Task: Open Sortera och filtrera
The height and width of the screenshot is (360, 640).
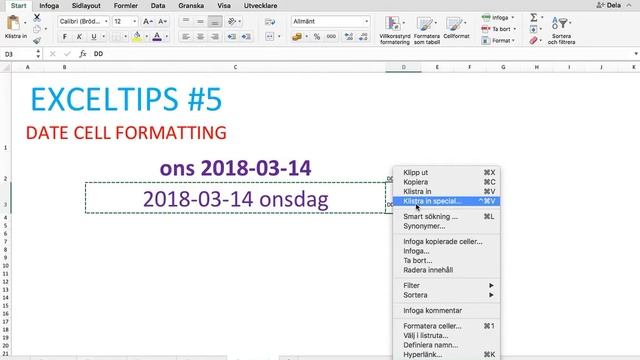Action: click(x=561, y=30)
